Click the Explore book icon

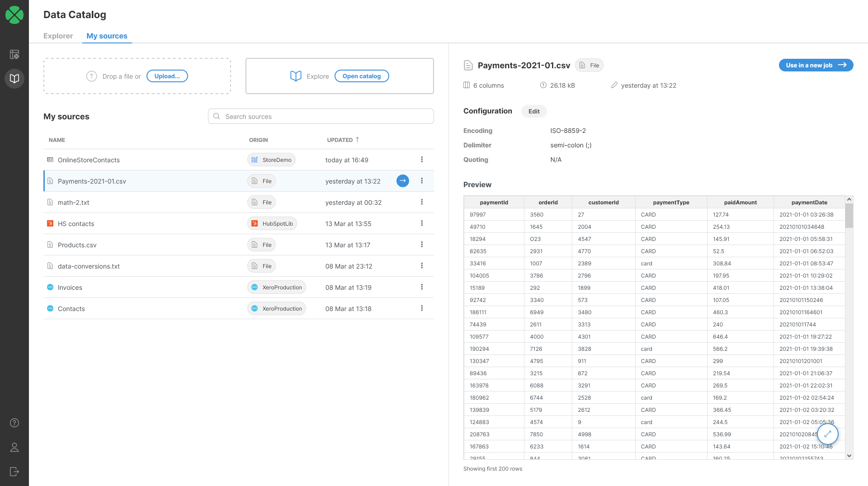coord(296,76)
